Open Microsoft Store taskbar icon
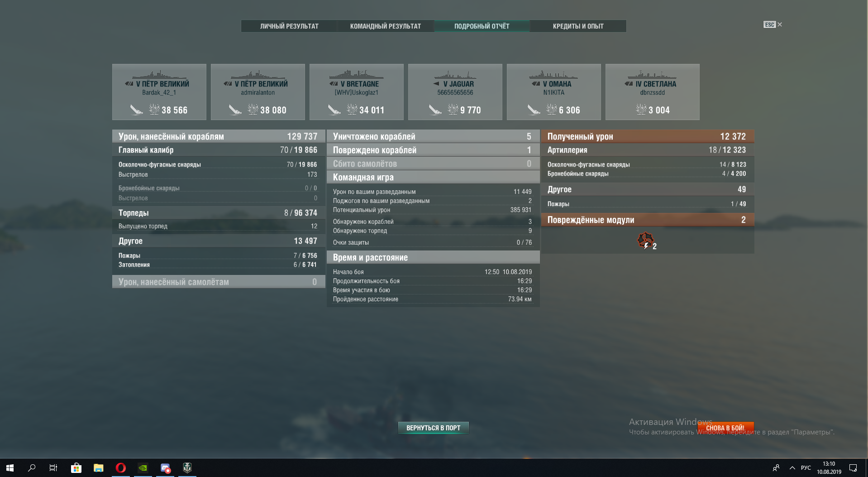Image resolution: width=868 pixels, height=477 pixels. tap(76, 467)
